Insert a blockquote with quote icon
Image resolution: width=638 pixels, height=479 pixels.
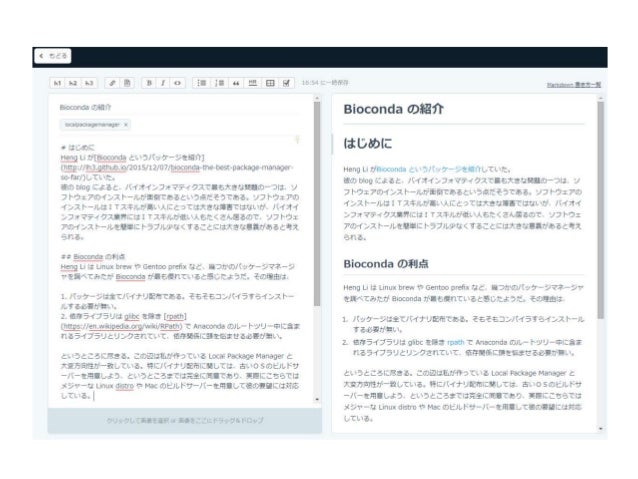[x=236, y=83]
